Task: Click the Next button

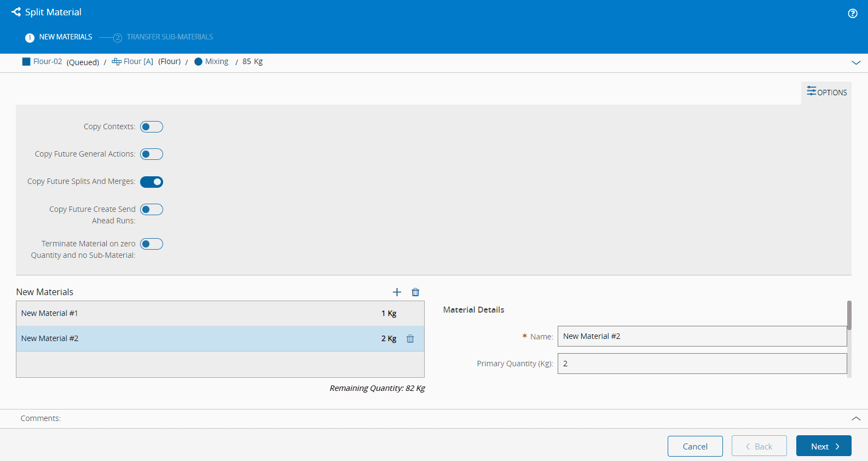Action: (x=823, y=446)
